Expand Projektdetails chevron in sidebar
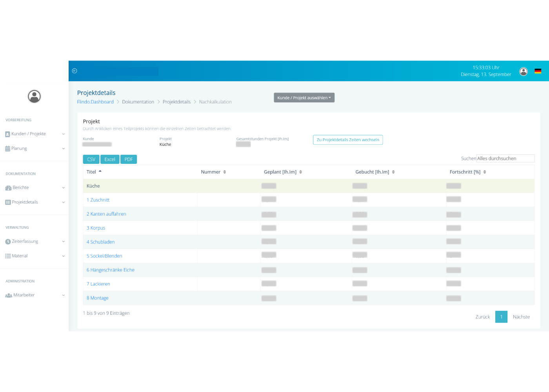Viewport: 549px width, 392px height. pyautogui.click(x=64, y=202)
